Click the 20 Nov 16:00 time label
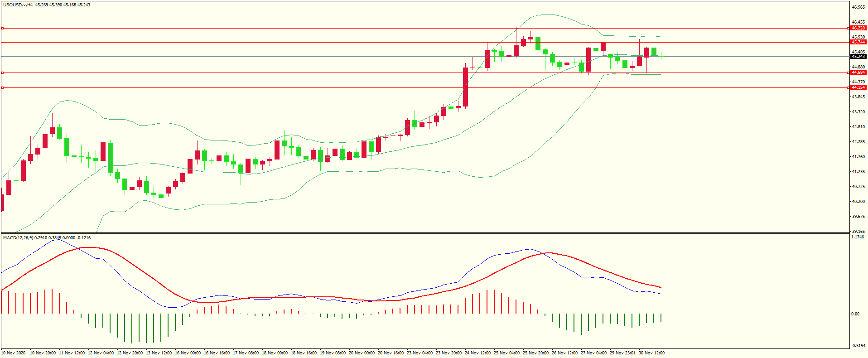868x358 pixels. pos(391,353)
